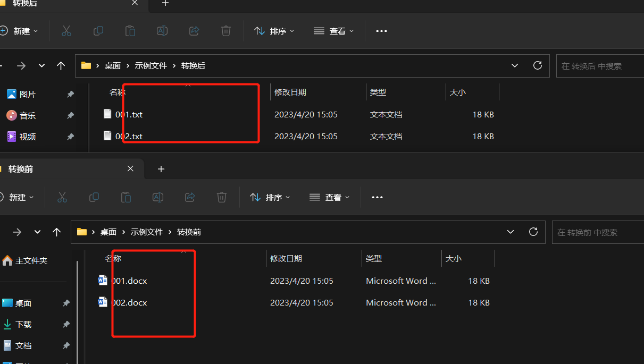The height and width of the screenshot is (364, 644).
Task: Click the cut scissors icon in 转换后 toolbar
Action: pos(66,31)
